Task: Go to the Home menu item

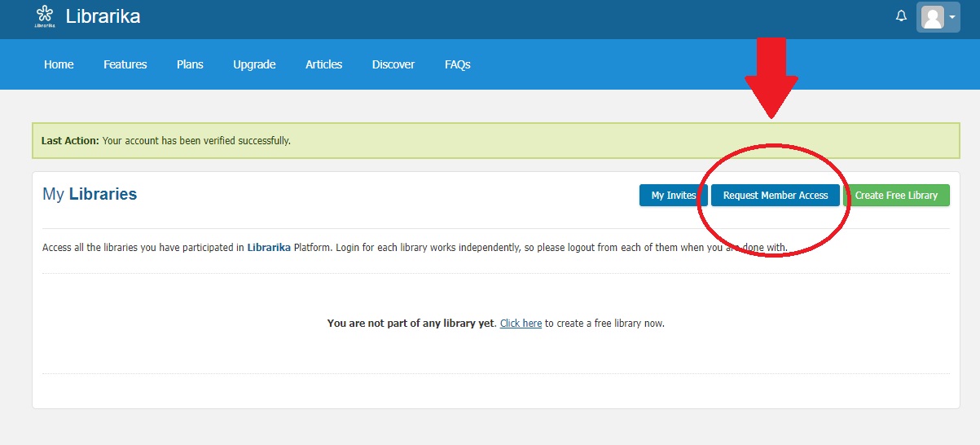Action: (x=59, y=64)
